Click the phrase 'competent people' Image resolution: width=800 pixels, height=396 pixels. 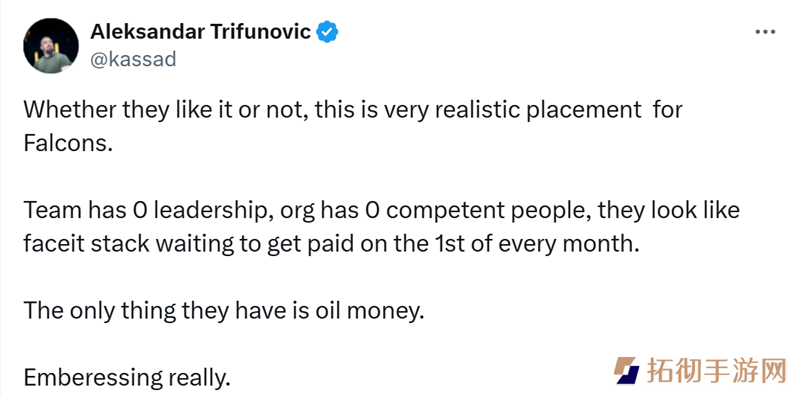click(485, 210)
